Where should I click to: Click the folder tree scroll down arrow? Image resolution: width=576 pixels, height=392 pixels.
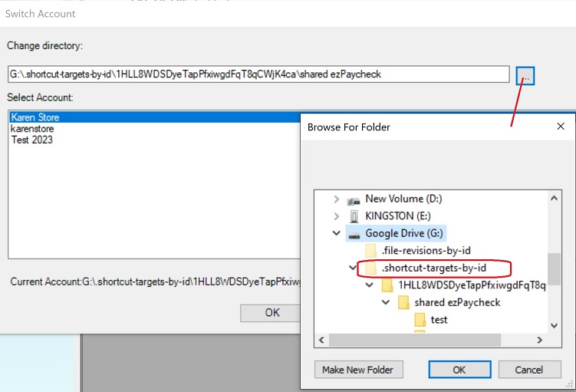click(x=554, y=325)
